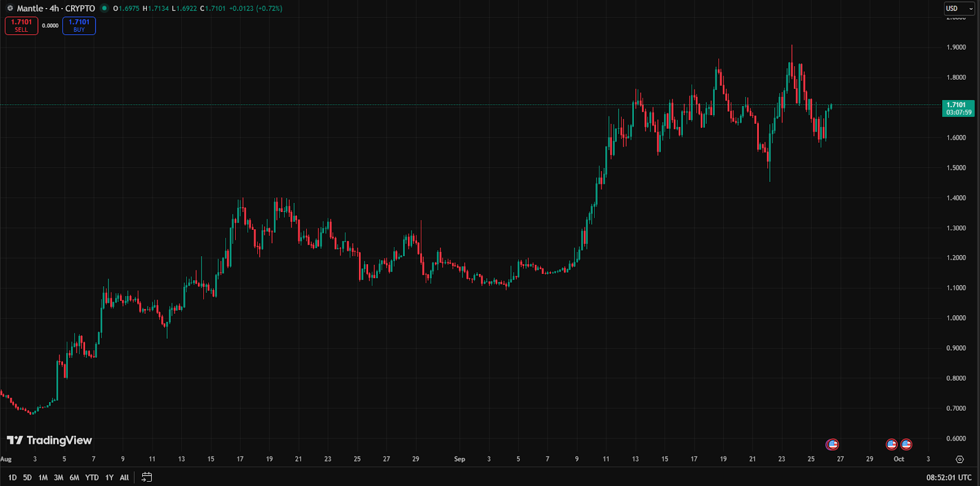
Task: Click the TradingView logo watermark
Action: [x=49, y=440]
